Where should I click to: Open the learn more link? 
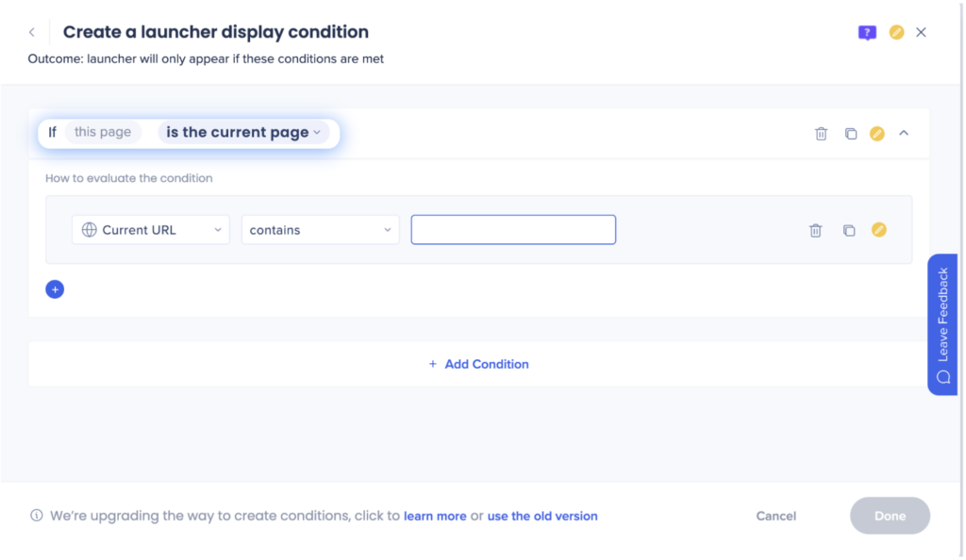(x=435, y=516)
